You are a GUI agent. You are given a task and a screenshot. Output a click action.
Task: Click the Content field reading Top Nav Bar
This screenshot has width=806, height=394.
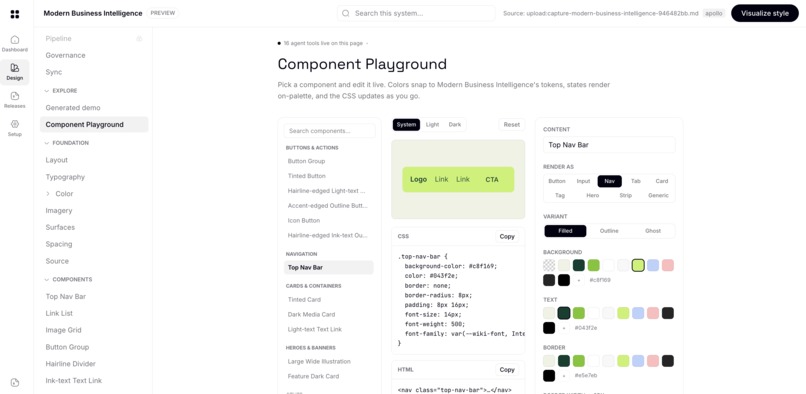click(609, 145)
